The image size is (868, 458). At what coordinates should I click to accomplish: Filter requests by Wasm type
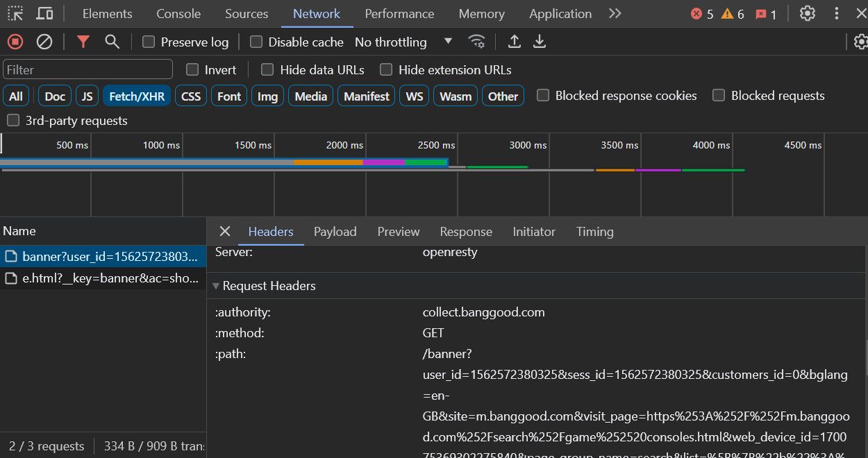click(456, 96)
